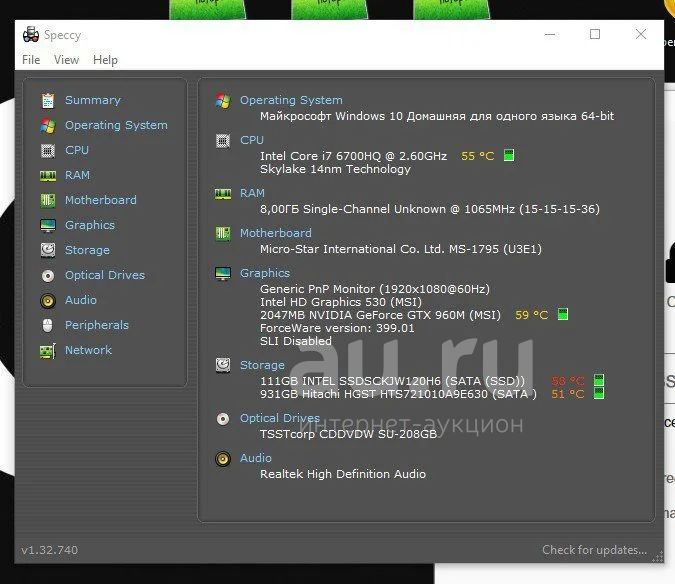This screenshot has height=584, width=675.
Task: Click Realtek High Definition Audio text
Action: [343, 474]
